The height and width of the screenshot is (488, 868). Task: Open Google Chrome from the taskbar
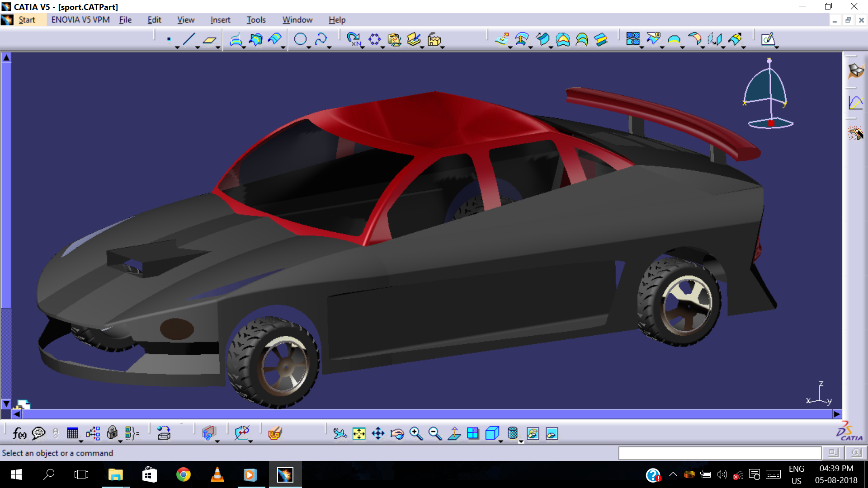pyautogui.click(x=183, y=474)
